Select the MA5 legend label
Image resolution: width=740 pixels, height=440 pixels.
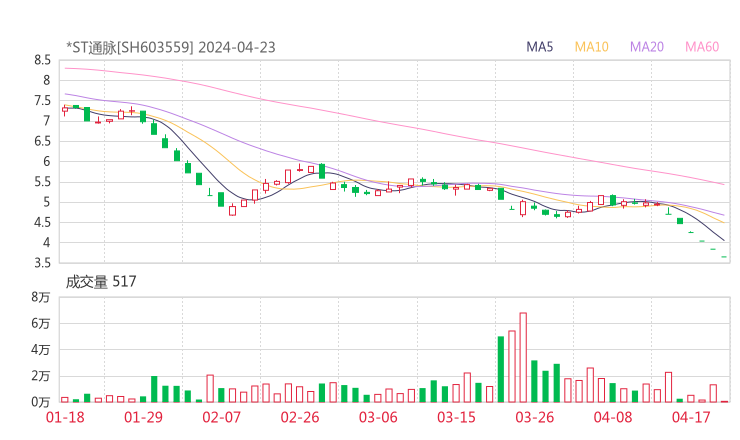pyautogui.click(x=539, y=47)
